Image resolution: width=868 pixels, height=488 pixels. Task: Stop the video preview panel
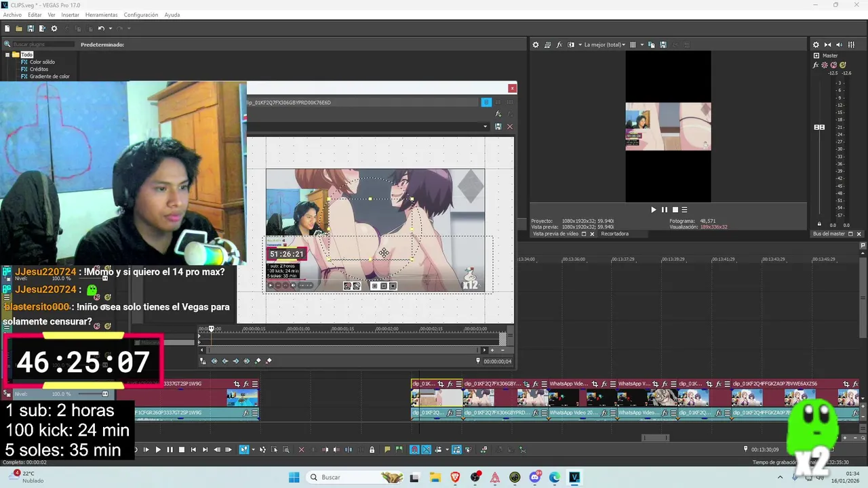(675, 210)
